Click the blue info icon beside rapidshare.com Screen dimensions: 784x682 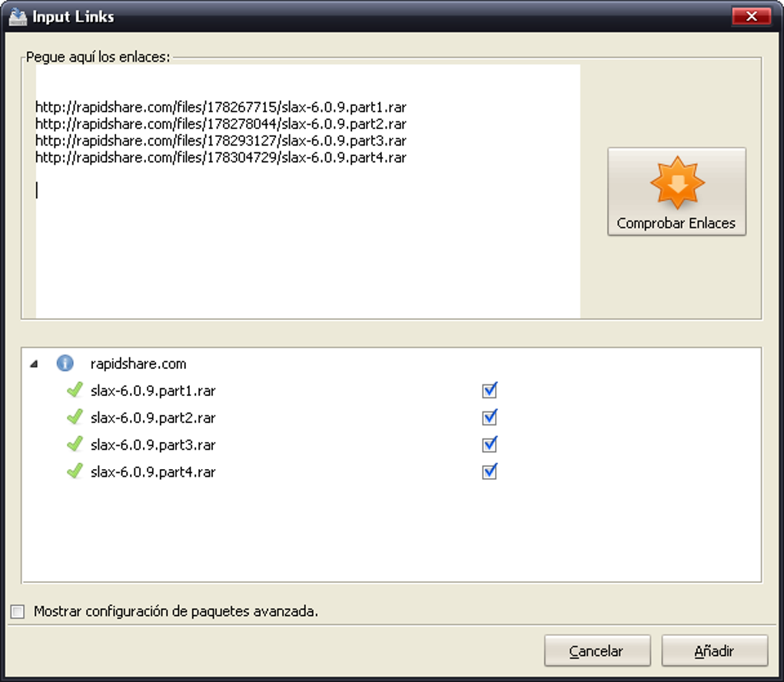(x=65, y=364)
